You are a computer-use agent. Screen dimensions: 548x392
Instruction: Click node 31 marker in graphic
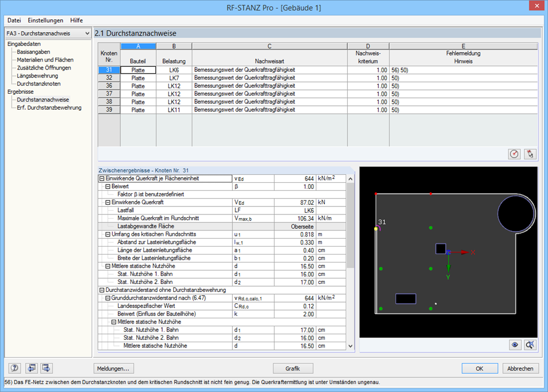(x=376, y=229)
